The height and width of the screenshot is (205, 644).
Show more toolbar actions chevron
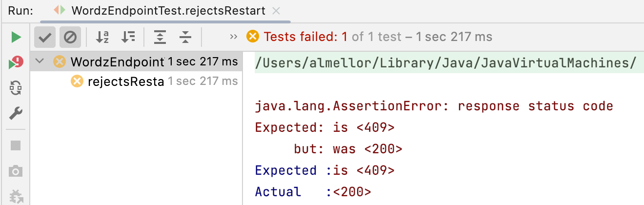point(233,37)
